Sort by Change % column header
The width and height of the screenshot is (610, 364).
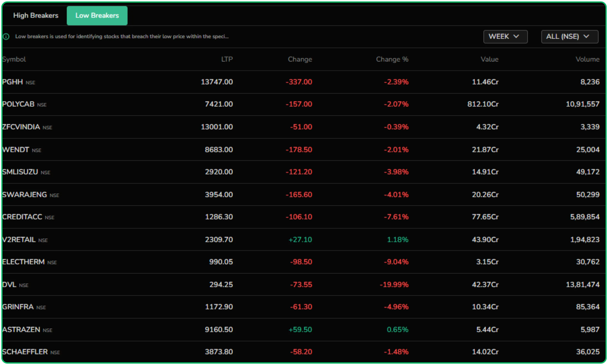pyautogui.click(x=392, y=59)
